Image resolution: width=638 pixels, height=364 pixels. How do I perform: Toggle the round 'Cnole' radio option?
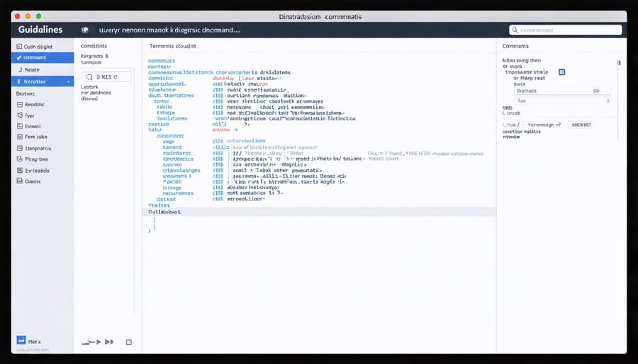tap(505, 125)
